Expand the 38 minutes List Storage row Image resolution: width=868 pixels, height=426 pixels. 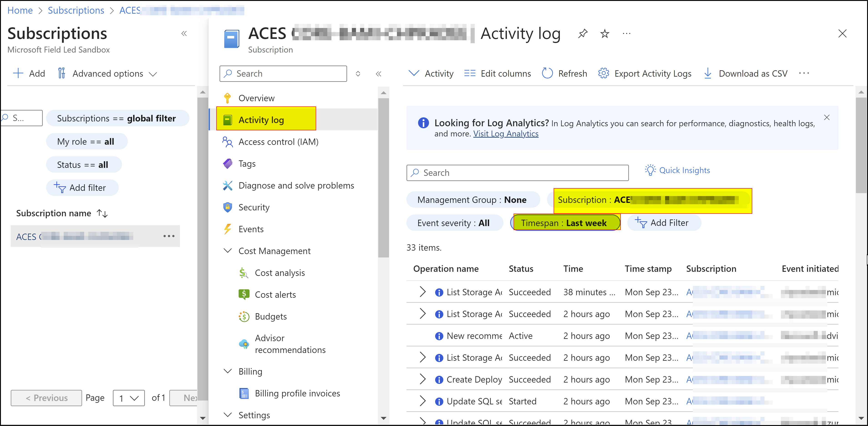(423, 292)
